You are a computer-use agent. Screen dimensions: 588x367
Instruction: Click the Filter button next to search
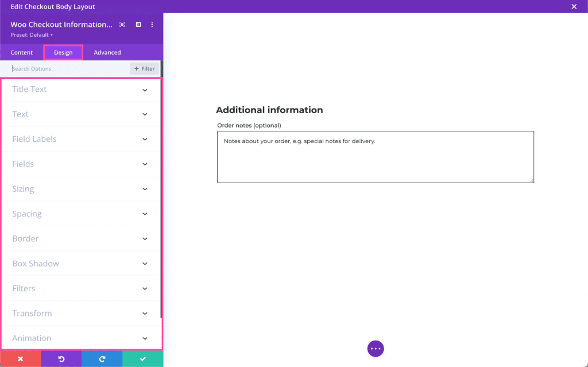pos(144,68)
